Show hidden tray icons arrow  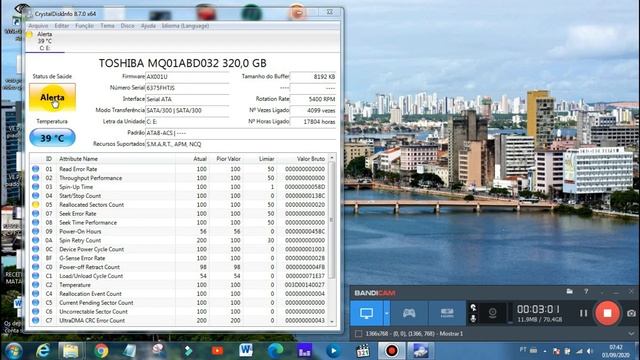coord(544,351)
